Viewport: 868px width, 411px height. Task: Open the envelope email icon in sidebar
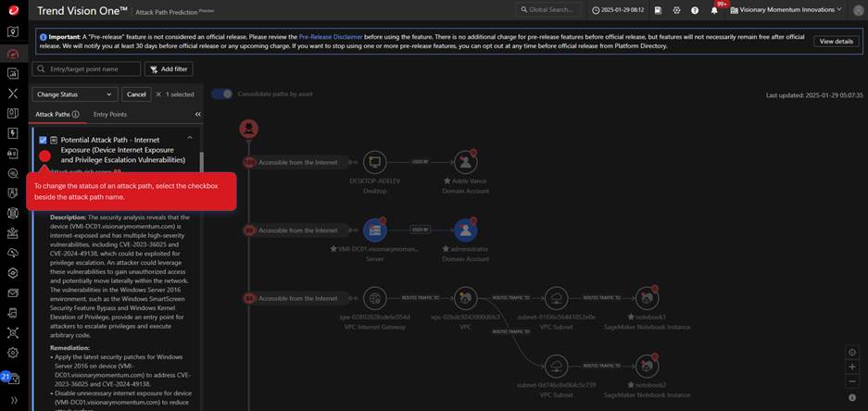13,293
